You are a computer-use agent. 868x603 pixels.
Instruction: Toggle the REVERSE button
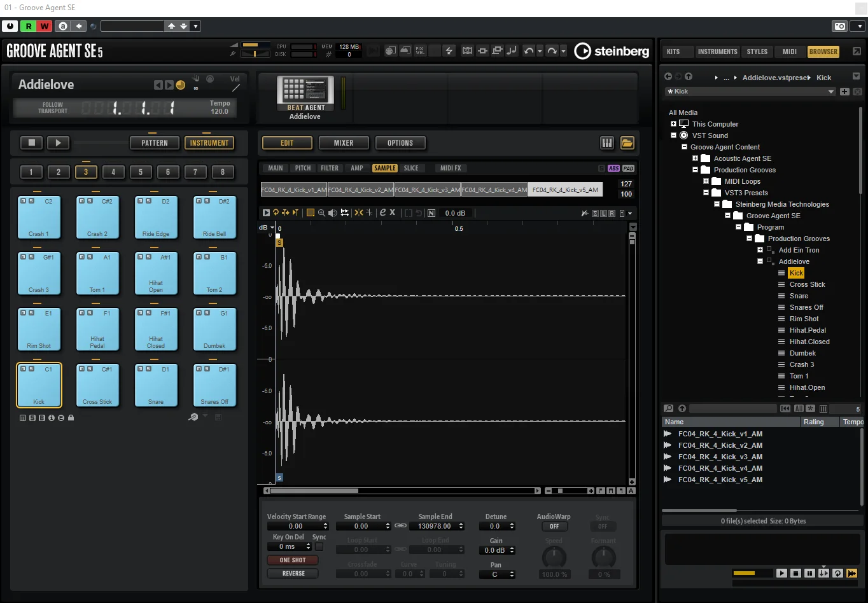[293, 574]
